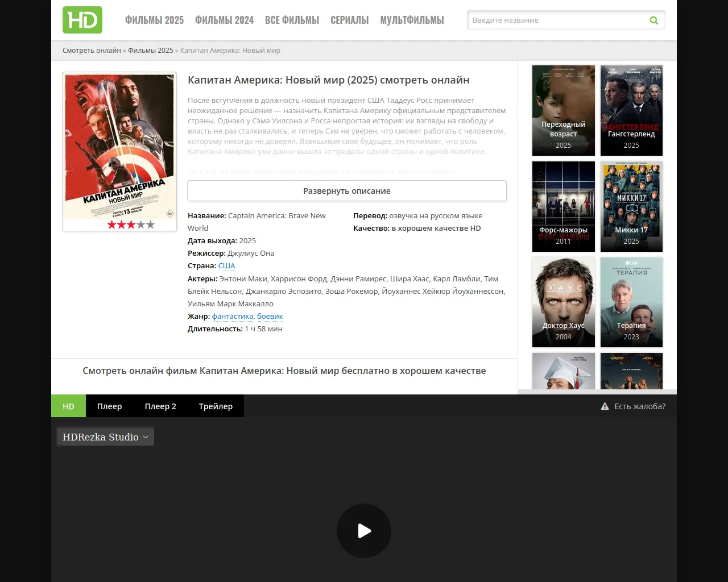The width and height of the screenshot is (728, 582).
Task: Open the HDRezka Studio translation dropdown
Action: (105, 436)
